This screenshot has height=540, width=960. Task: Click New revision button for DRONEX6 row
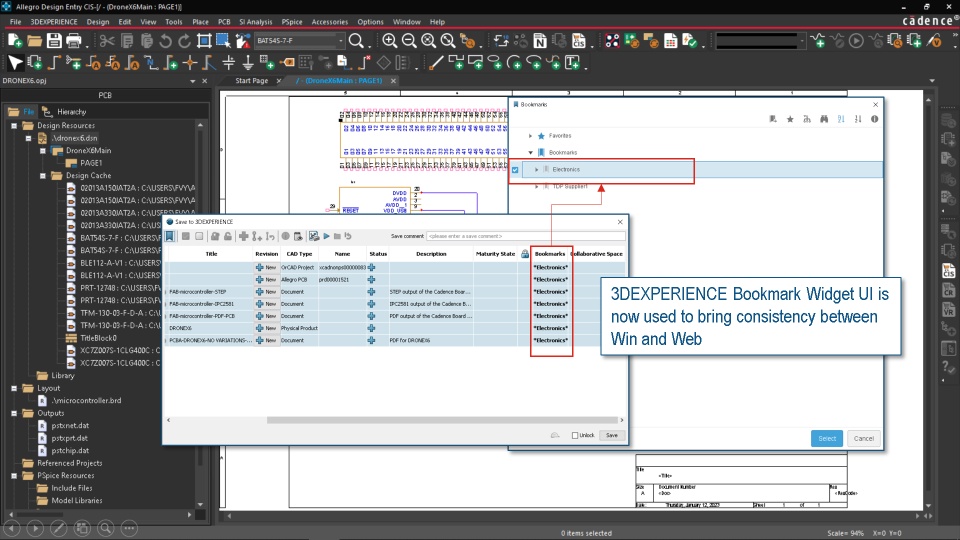(x=266, y=328)
